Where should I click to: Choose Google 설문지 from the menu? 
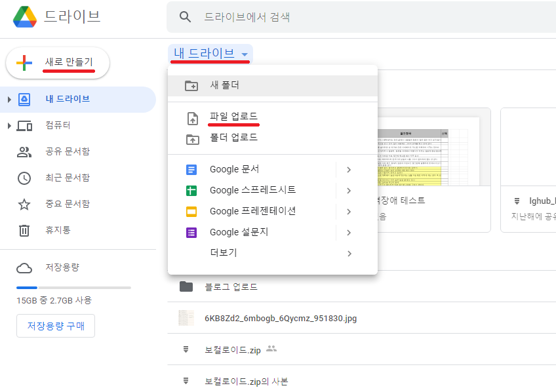click(x=273, y=233)
